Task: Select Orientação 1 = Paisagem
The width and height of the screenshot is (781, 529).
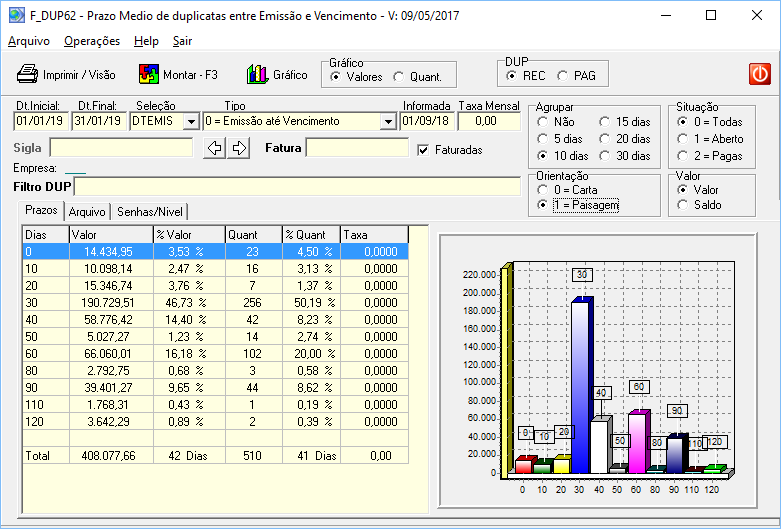Action: pyautogui.click(x=542, y=205)
